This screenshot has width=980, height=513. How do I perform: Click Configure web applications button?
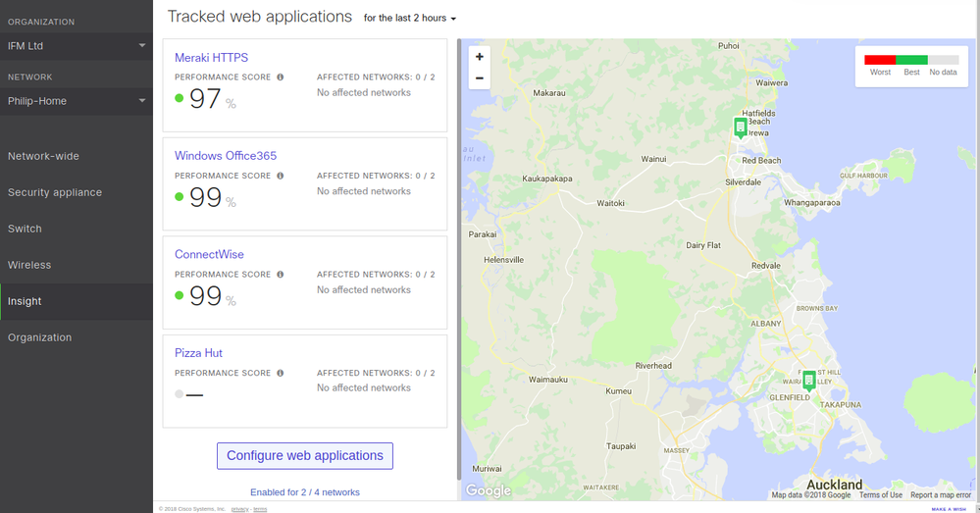point(305,456)
